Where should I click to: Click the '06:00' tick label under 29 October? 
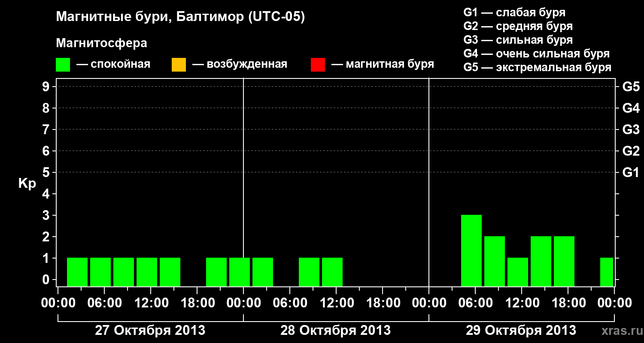475,303
